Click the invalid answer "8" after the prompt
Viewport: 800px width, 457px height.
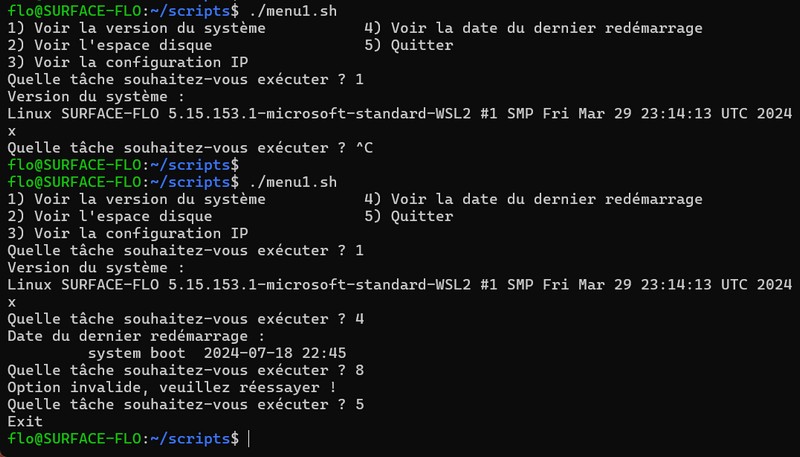point(359,370)
